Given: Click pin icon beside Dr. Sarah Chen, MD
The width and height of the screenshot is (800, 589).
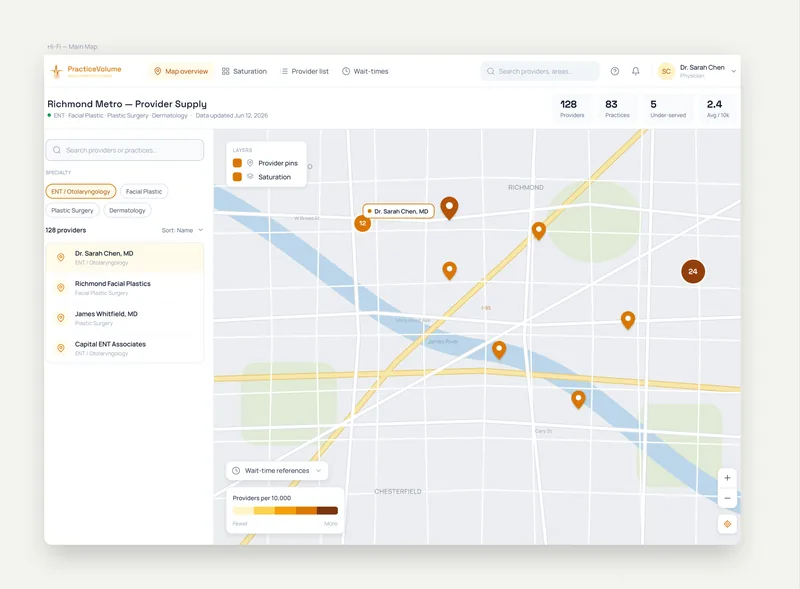Looking at the screenshot, I should pyautogui.click(x=61, y=257).
